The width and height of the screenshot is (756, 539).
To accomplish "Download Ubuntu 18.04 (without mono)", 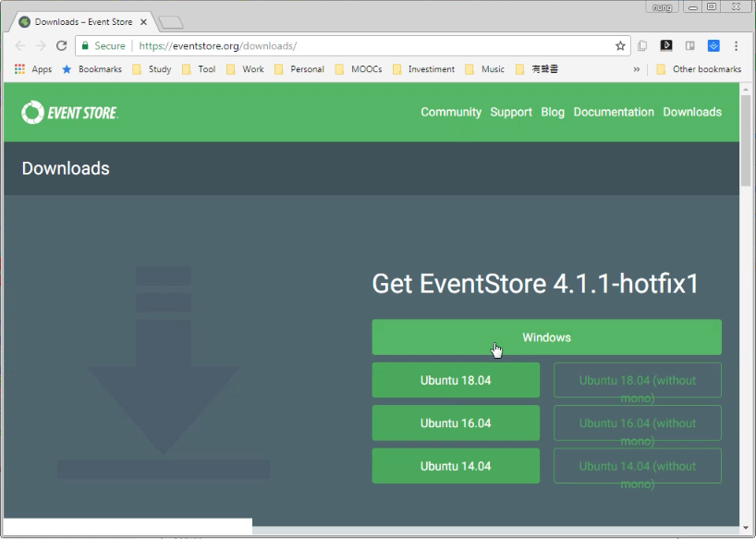I will 638,380.
